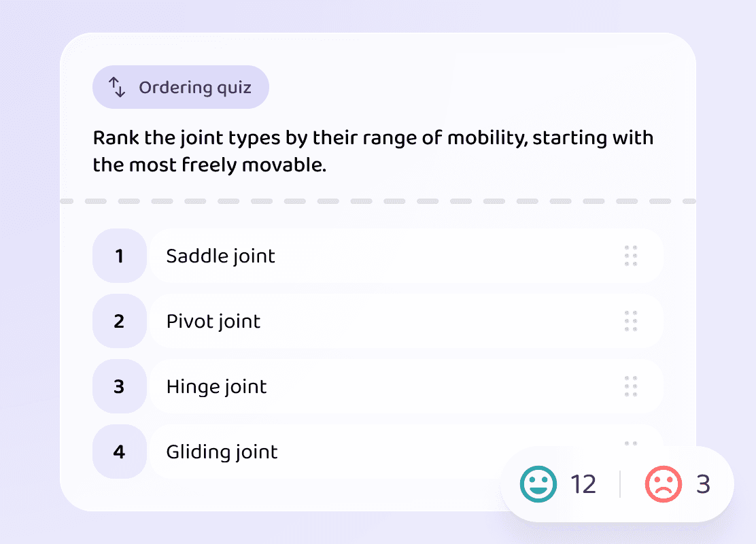The image size is (756, 544).
Task: Click the green happy face icon
Action: (538, 484)
